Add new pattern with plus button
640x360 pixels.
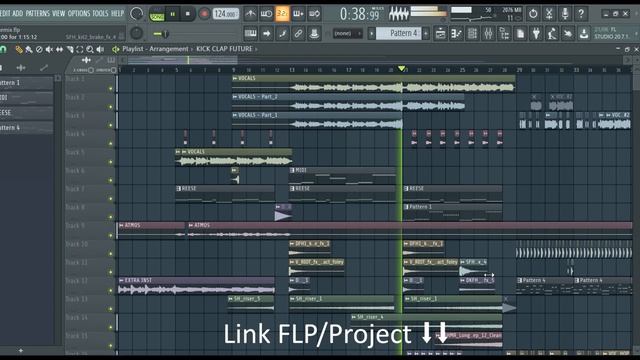click(x=426, y=33)
